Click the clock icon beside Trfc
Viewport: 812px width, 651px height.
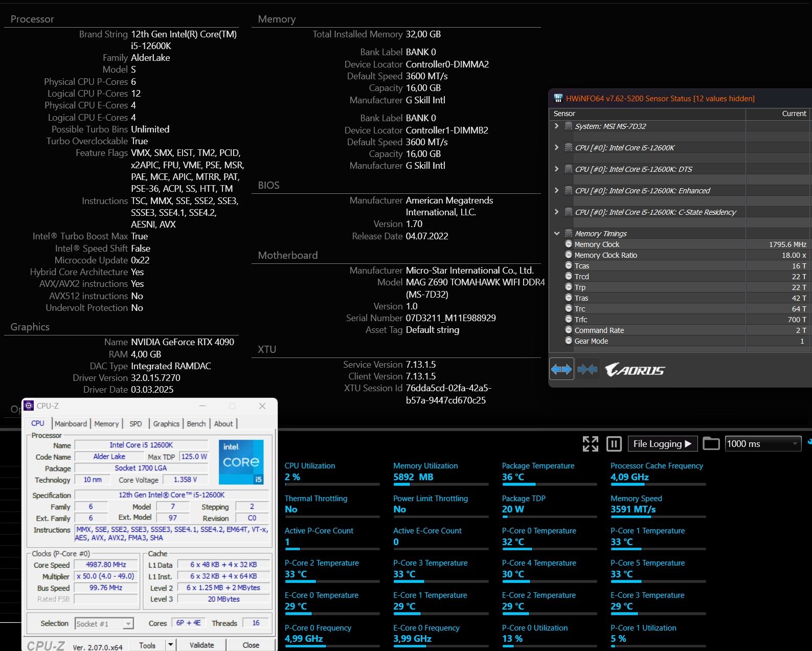pyautogui.click(x=569, y=319)
